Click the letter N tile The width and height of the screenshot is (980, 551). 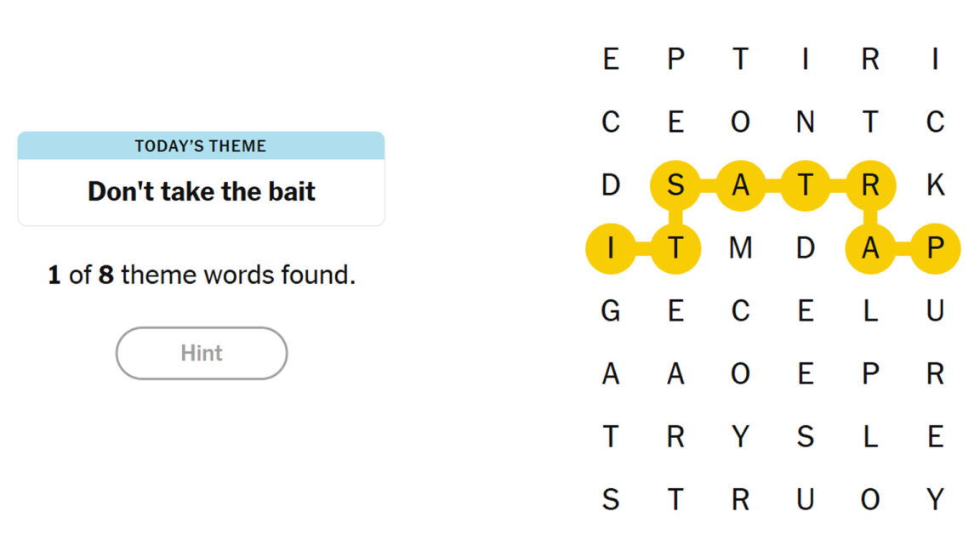click(x=805, y=122)
